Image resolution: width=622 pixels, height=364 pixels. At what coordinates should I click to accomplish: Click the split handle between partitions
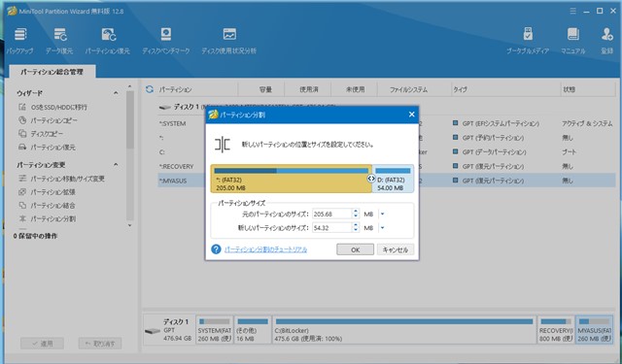click(x=371, y=179)
